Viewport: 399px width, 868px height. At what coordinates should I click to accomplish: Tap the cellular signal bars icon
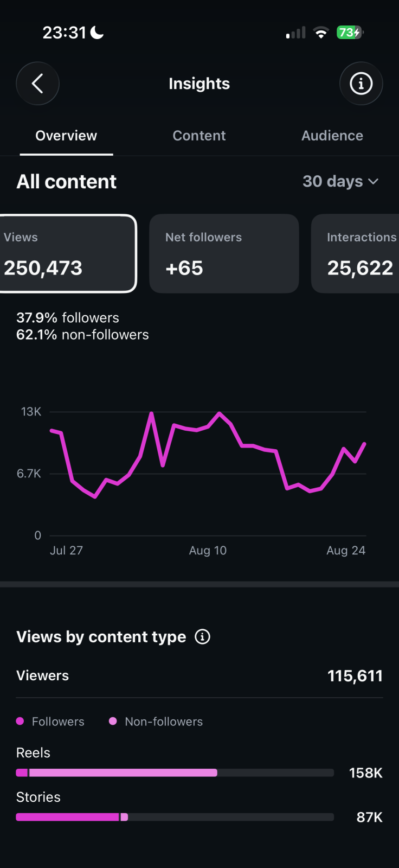point(296,33)
